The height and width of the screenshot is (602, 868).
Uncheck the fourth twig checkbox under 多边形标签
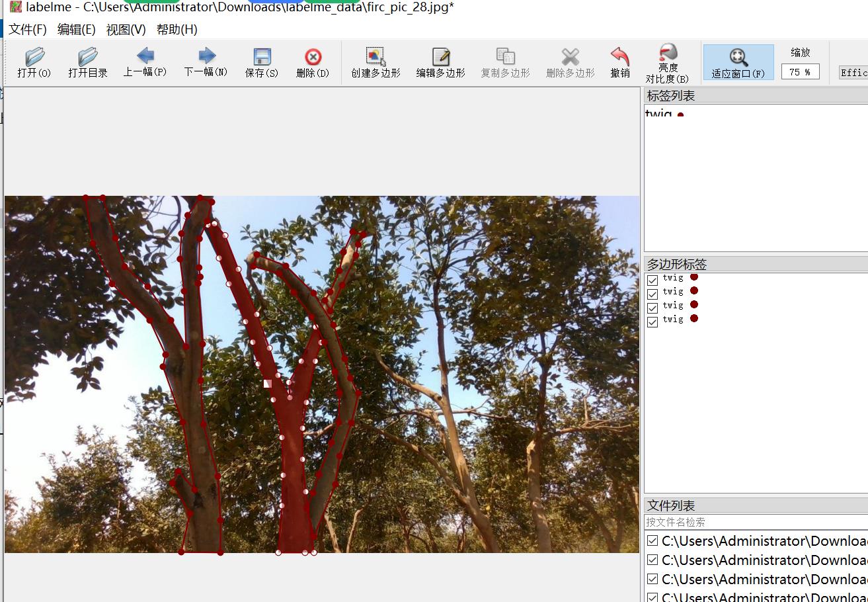click(x=652, y=322)
